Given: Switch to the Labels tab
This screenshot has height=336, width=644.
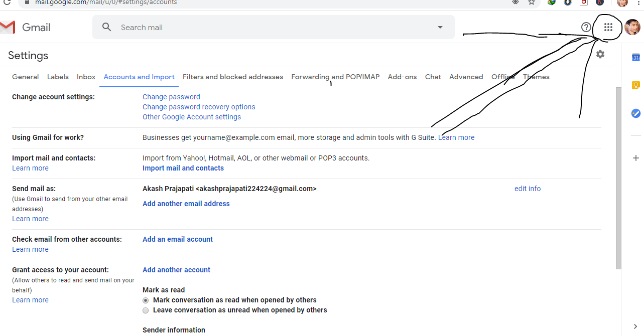Looking at the screenshot, I should [58, 77].
